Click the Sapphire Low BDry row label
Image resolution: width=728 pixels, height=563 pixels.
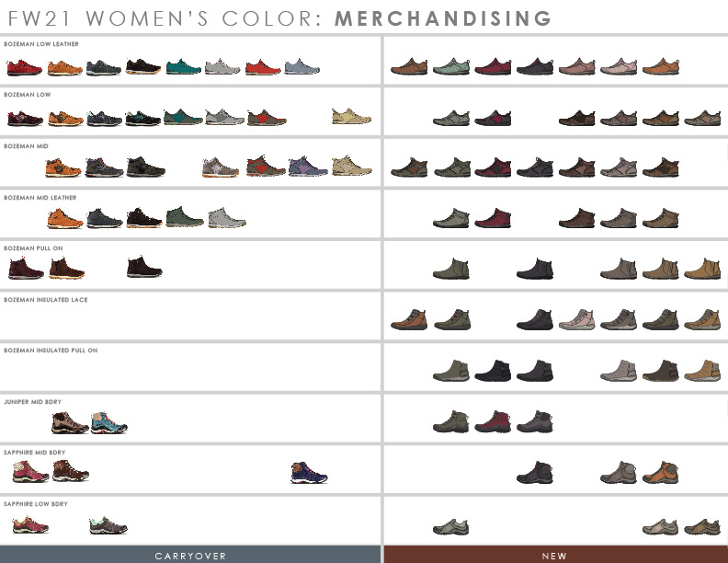pyautogui.click(x=36, y=503)
